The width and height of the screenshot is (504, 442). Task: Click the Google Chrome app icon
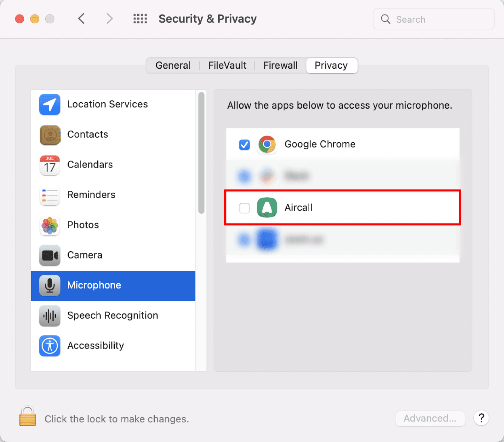coord(267,144)
